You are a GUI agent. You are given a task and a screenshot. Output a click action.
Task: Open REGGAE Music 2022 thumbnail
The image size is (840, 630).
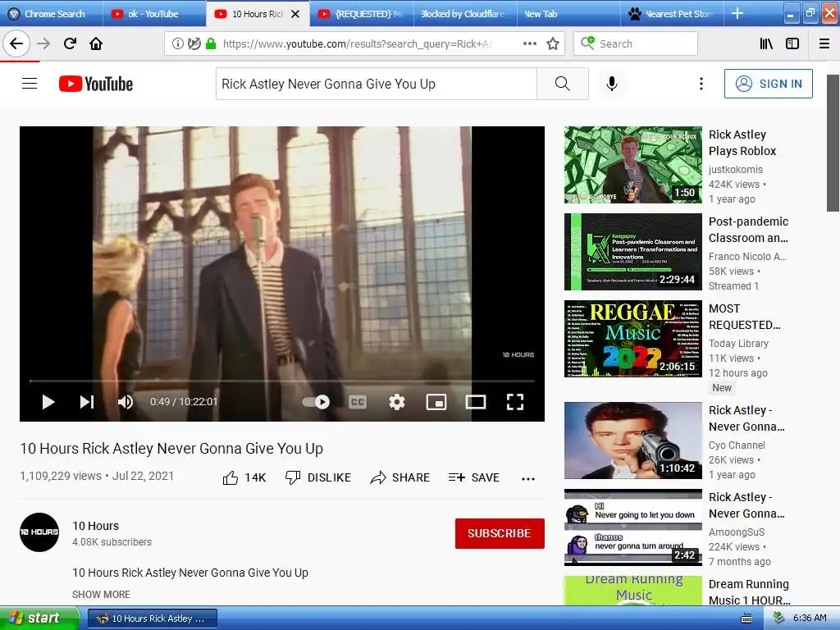(x=632, y=339)
